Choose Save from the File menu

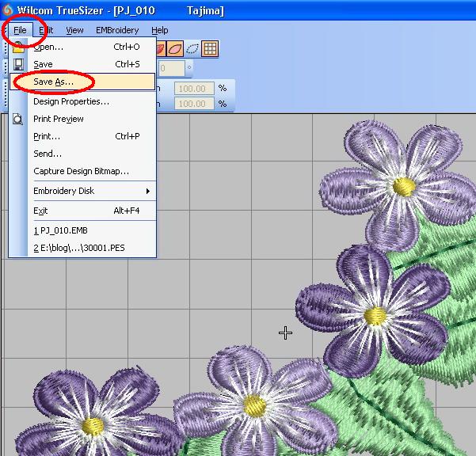point(82,64)
